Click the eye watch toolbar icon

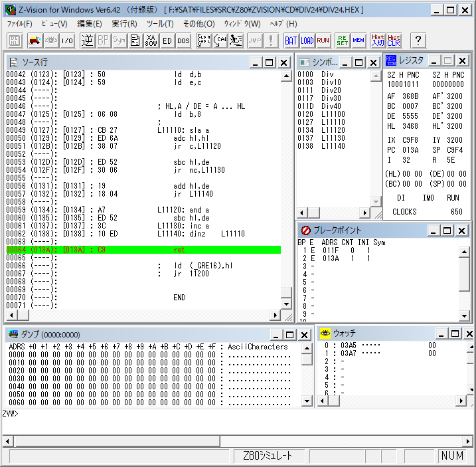(x=50, y=41)
